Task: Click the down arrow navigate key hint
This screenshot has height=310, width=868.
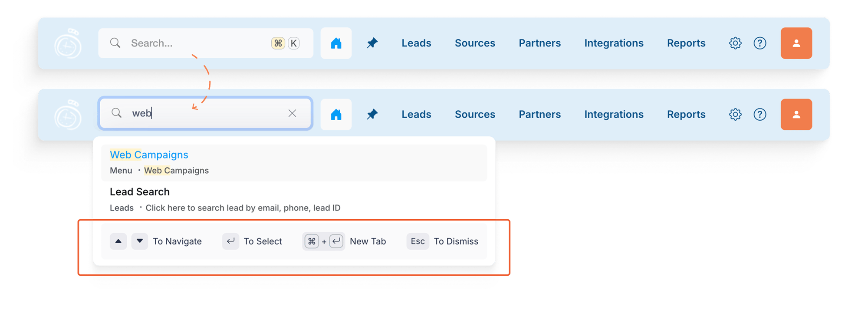Action: (x=140, y=241)
